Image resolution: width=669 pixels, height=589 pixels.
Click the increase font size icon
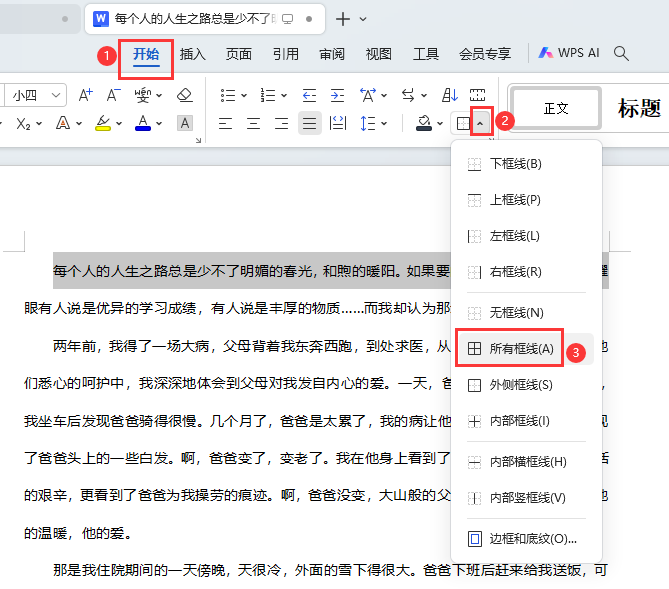tap(85, 95)
